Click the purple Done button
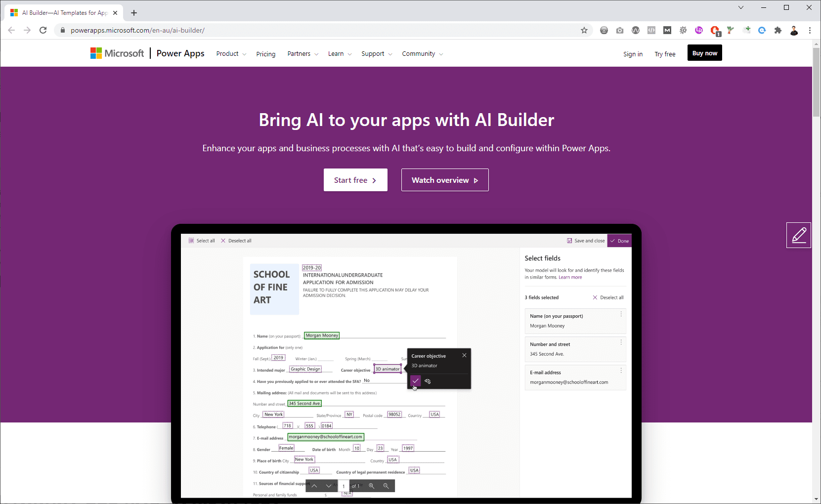This screenshot has width=821, height=504. [x=619, y=241]
